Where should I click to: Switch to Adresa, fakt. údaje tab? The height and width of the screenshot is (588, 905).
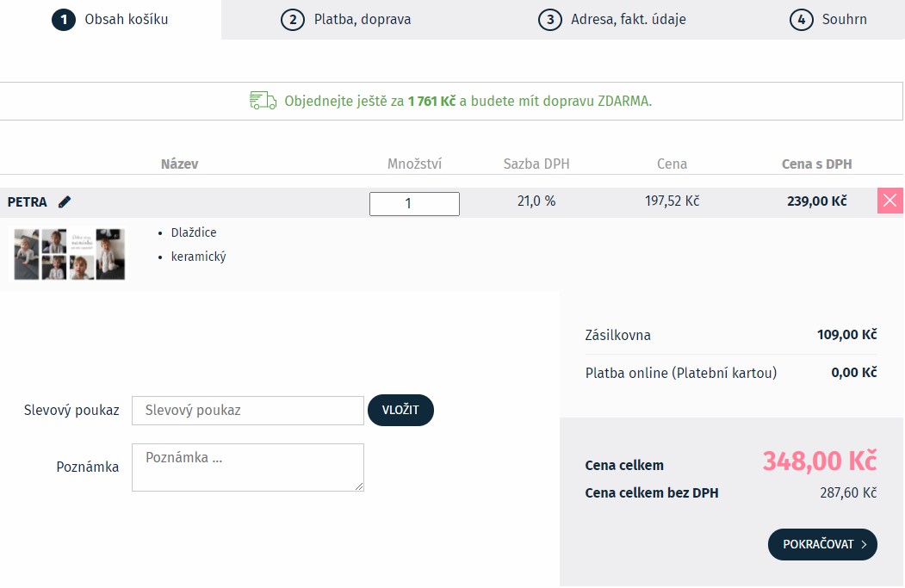628,19
